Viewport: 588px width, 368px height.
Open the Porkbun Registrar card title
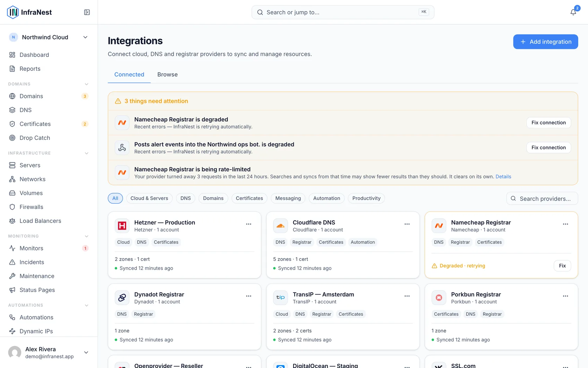(x=476, y=294)
